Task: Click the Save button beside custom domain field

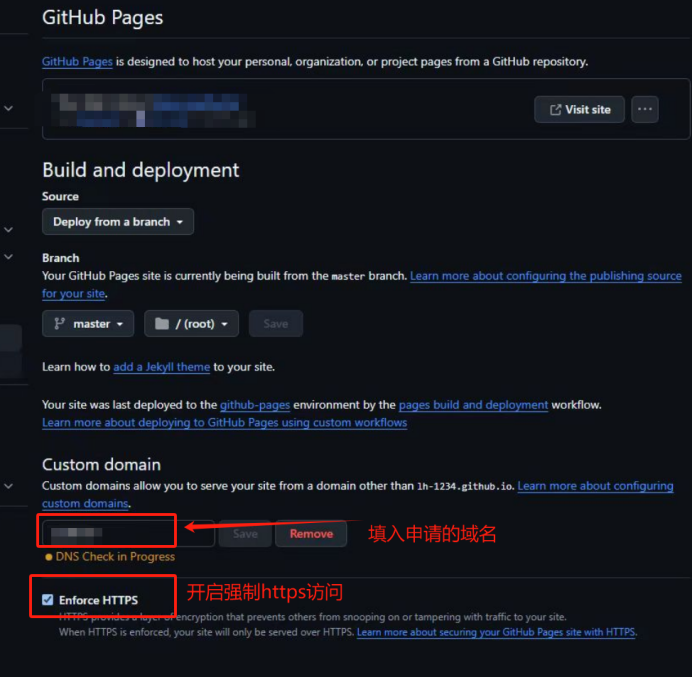Action: coord(245,534)
